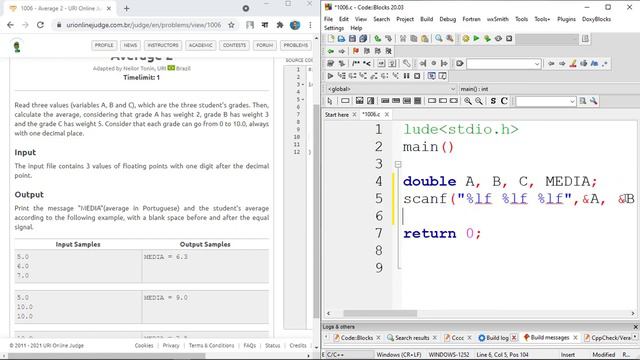Save the file with the floppy disk icon
This screenshot has width=640, height=360.
352,38
